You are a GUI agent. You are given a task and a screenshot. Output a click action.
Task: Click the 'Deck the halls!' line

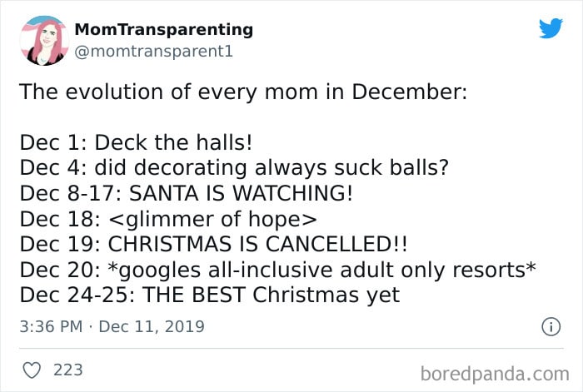pos(136,142)
